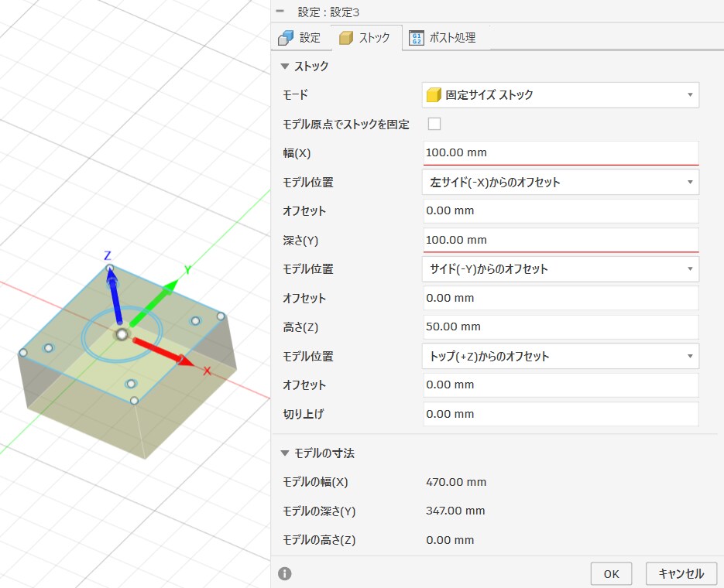
Task: Click the キャンセル button
Action: pos(681,574)
